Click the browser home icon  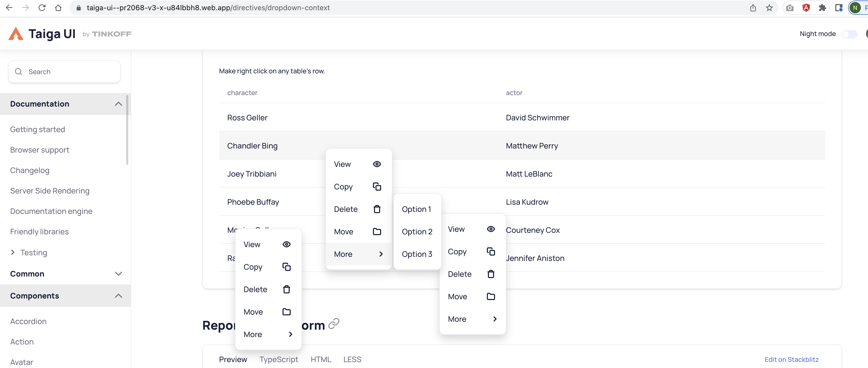(58, 8)
